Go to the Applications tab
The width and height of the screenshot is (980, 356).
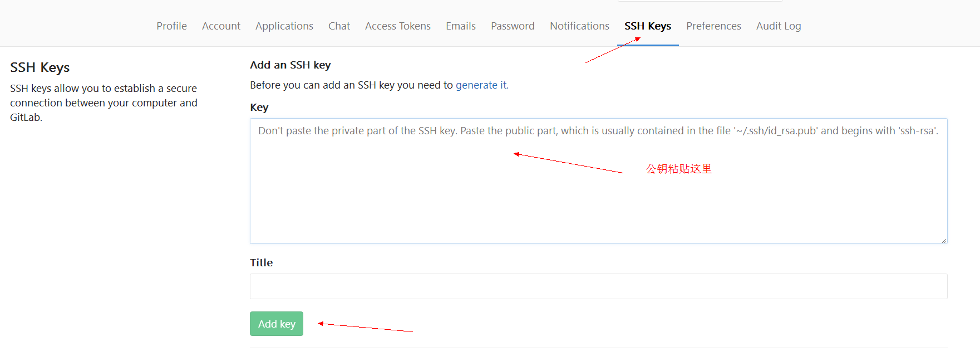[284, 26]
